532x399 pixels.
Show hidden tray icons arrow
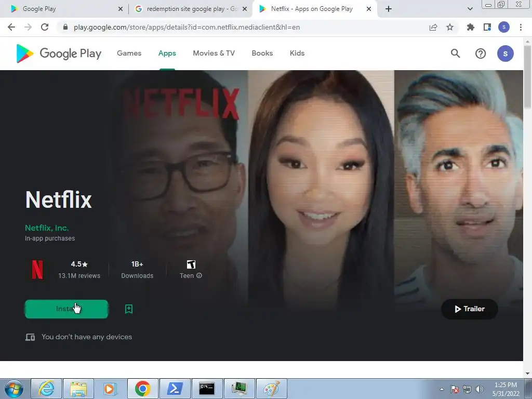(x=442, y=389)
